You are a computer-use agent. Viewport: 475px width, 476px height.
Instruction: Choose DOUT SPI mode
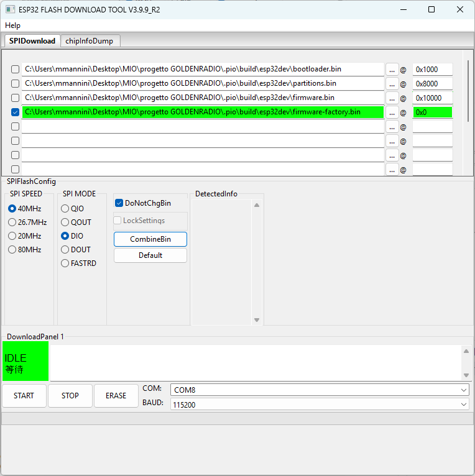tap(76, 250)
